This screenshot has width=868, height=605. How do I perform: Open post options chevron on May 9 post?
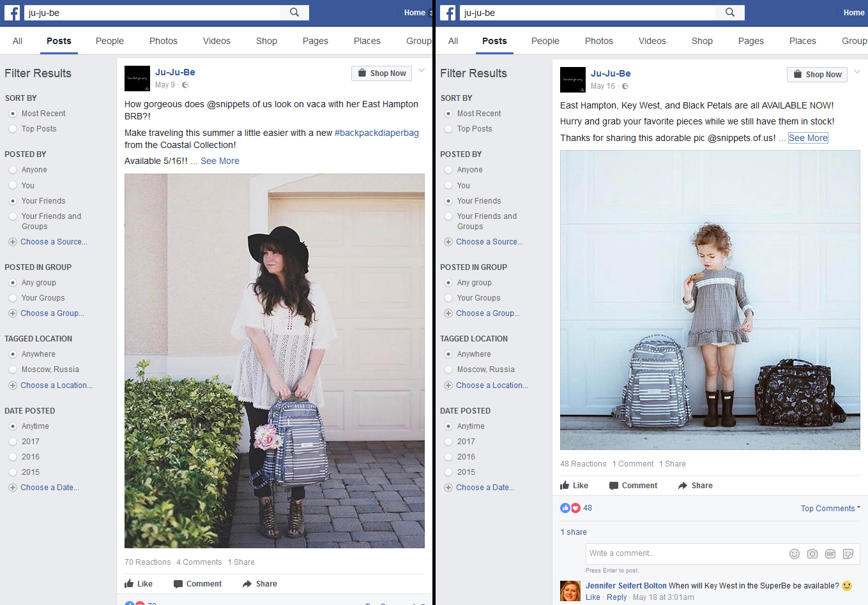pyautogui.click(x=422, y=70)
